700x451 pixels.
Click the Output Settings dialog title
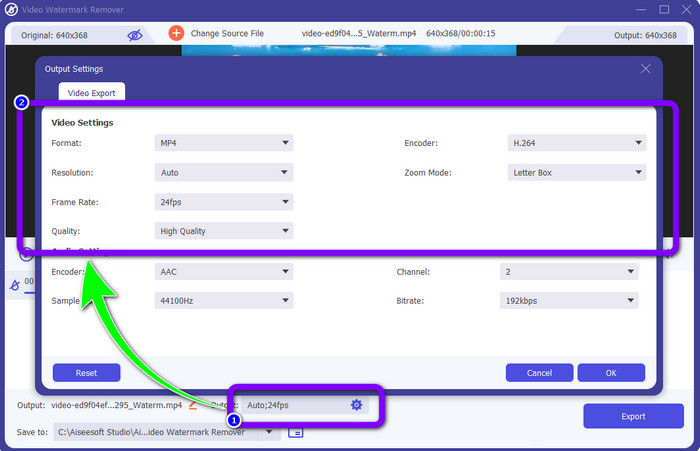point(74,69)
